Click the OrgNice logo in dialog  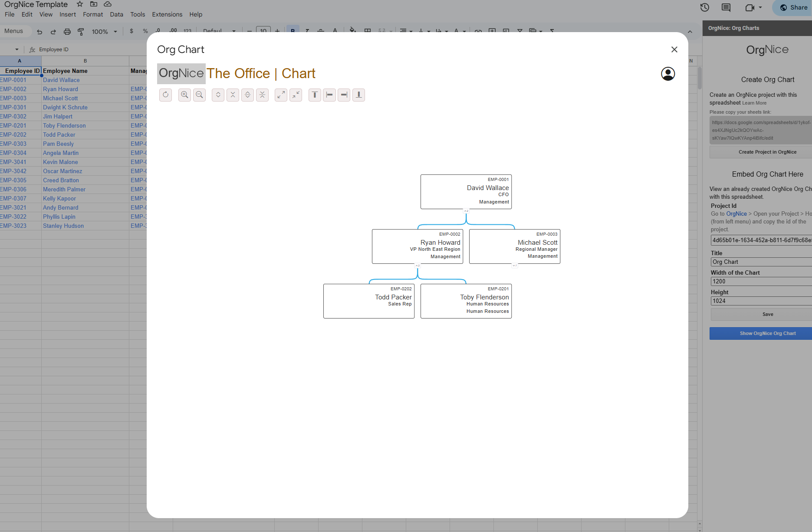point(181,73)
